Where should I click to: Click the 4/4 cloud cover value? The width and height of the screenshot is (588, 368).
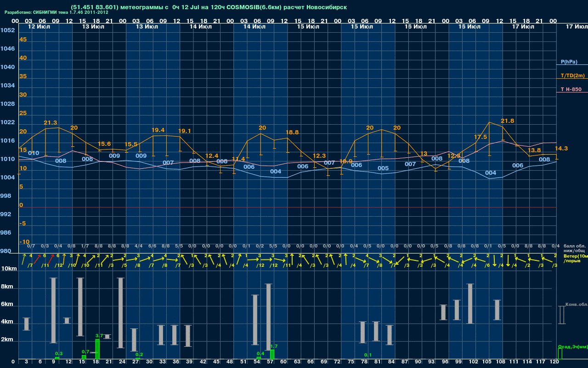pos(139,246)
